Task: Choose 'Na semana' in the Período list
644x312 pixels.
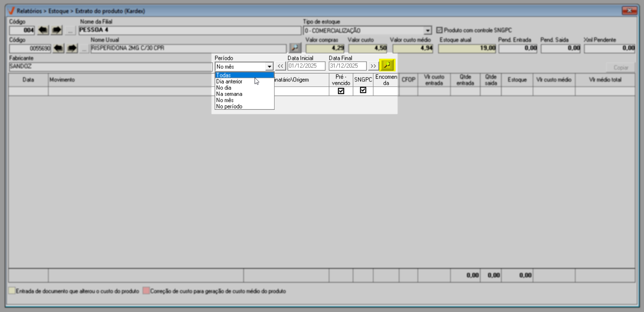Action: (x=229, y=94)
